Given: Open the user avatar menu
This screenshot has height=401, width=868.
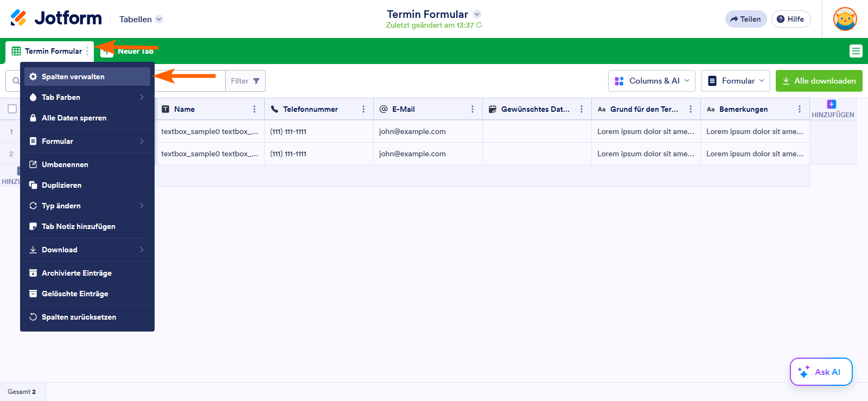Looking at the screenshot, I should (x=845, y=19).
